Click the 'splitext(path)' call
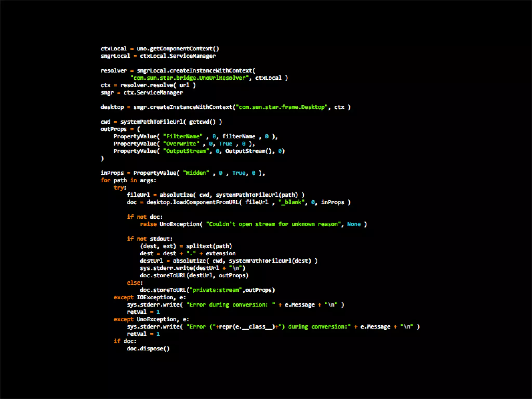This screenshot has width=532, height=399. coord(209,246)
